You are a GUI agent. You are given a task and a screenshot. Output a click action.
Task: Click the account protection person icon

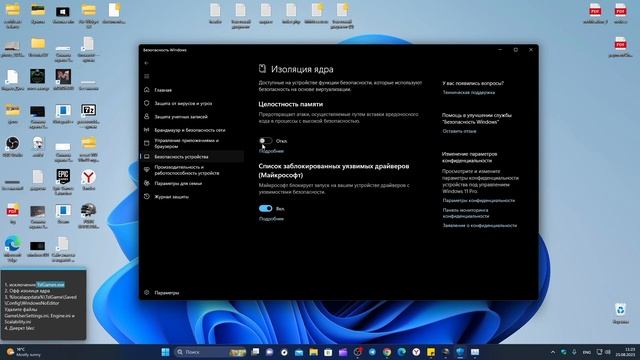pos(147,116)
